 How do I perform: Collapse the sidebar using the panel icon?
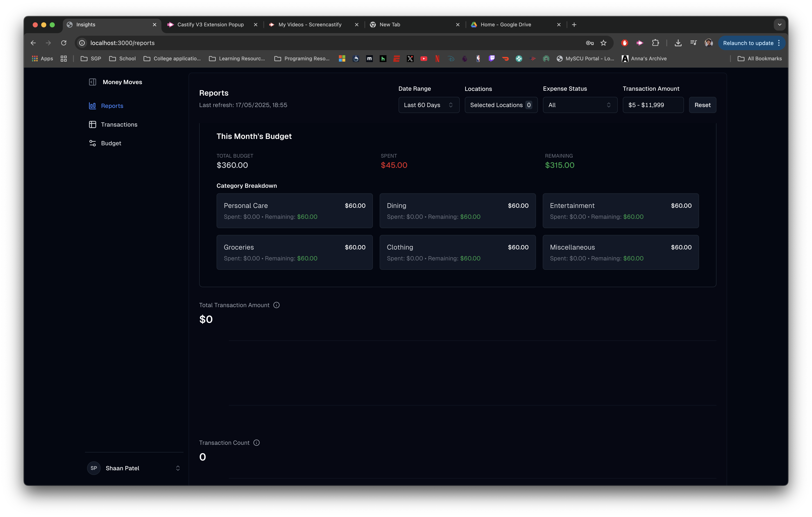pyautogui.click(x=92, y=82)
